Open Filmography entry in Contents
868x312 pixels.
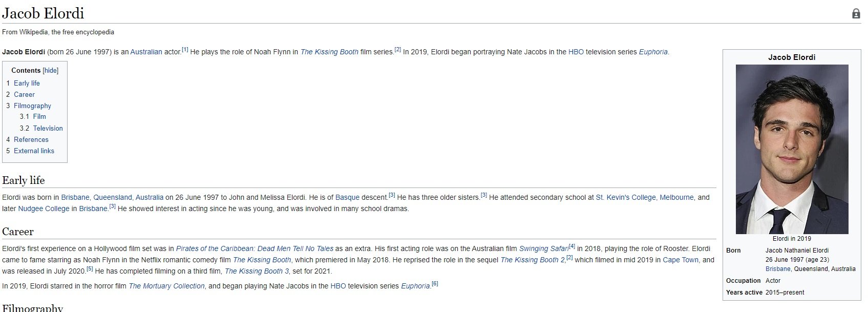tap(32, 106)
